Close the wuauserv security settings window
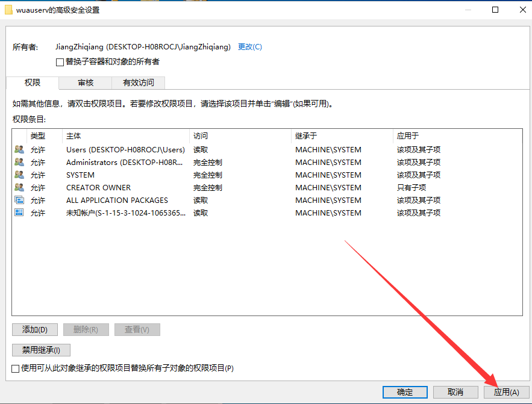 point(522,10)
